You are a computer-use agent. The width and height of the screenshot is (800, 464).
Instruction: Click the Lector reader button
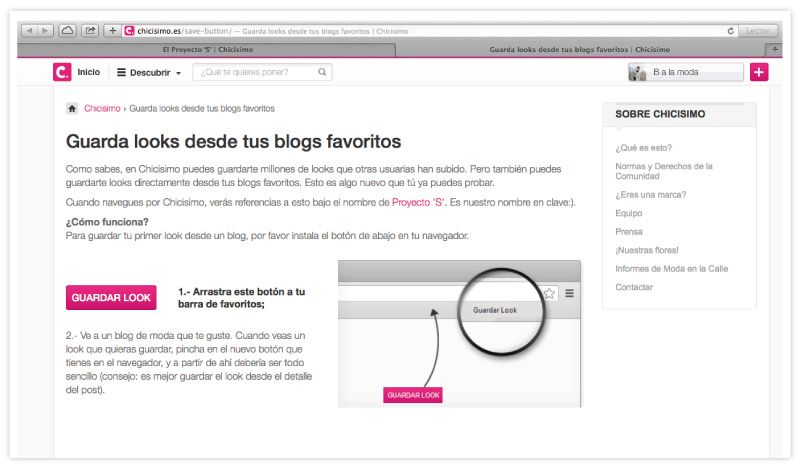[757, 31]
